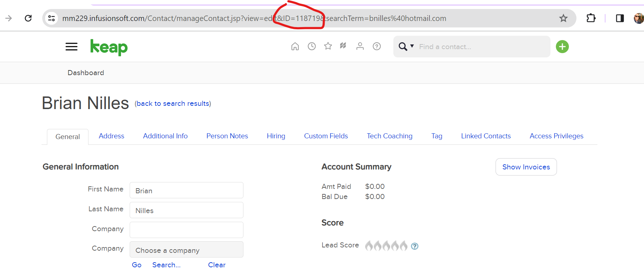Viewport: 644px width, 268px height.
Task: Expand the search type dropdown arrow
Action: tap(412, 46)
